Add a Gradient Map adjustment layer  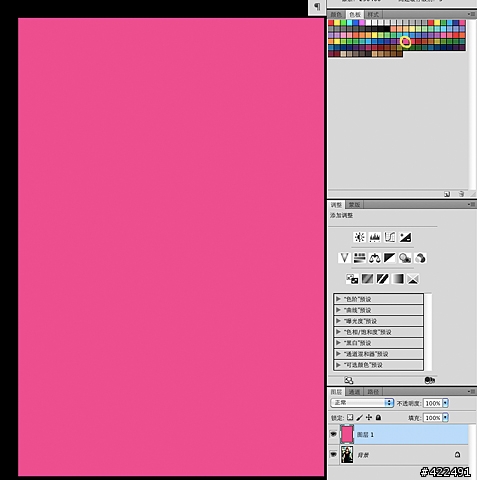click(398, 279)
